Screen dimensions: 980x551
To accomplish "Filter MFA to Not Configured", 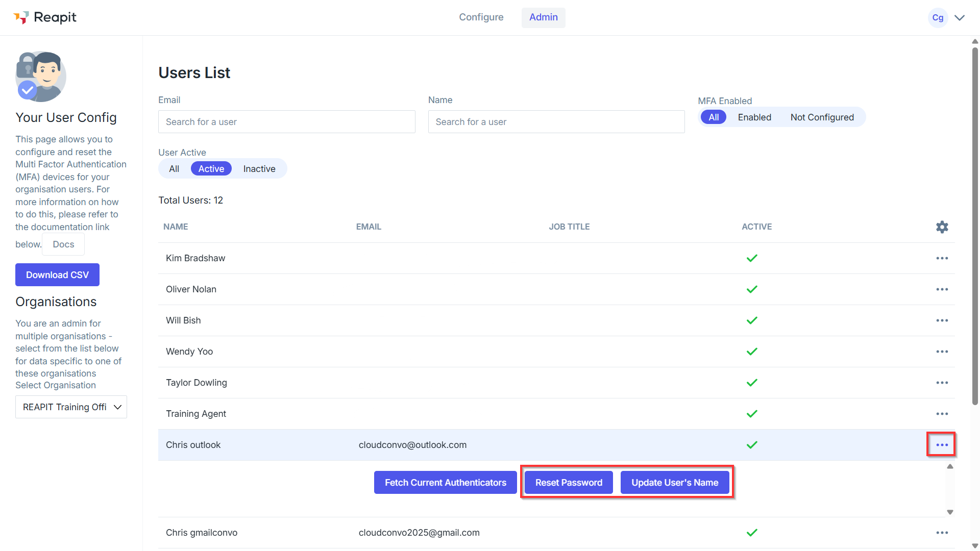I will tap(822, 117).
